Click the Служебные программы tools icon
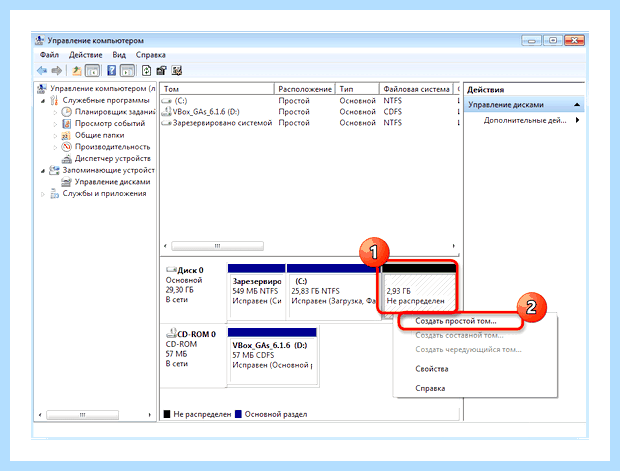The width and height of the screenshot is (620, 471). coord(54,100)
